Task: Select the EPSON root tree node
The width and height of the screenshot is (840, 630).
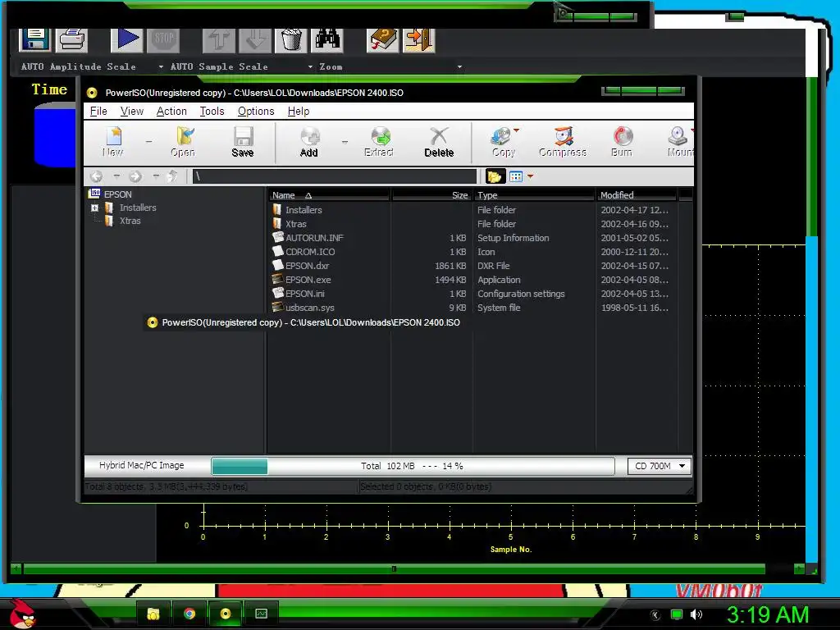Action: [x=118, y=194]
